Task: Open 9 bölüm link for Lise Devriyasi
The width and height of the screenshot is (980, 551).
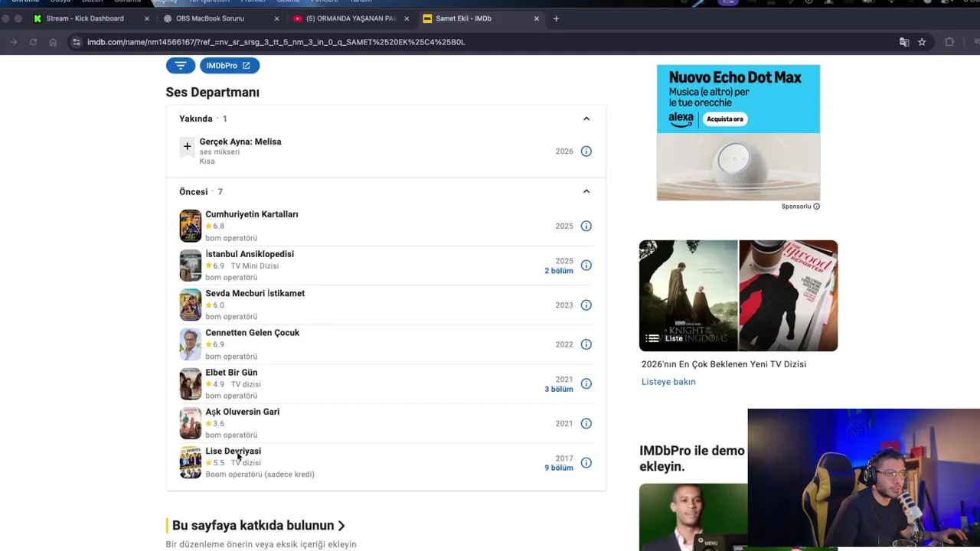Action: 559,468
